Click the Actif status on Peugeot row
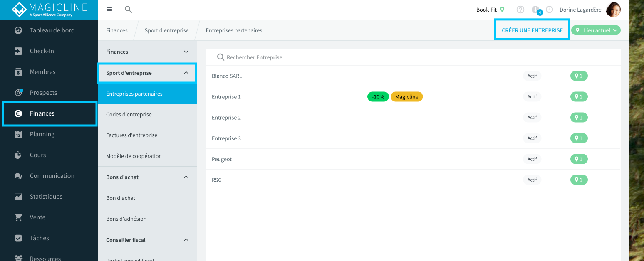 tap(532, 159)
